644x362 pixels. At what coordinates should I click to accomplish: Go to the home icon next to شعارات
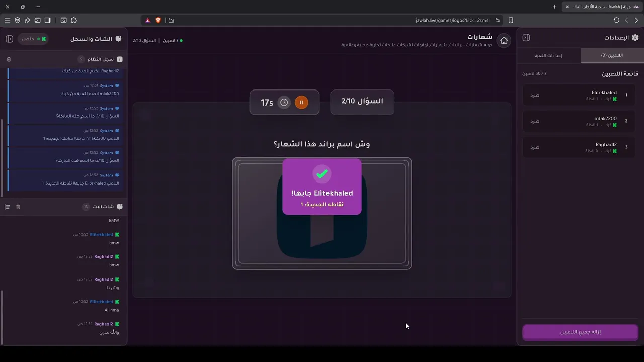tap(504, 41)
